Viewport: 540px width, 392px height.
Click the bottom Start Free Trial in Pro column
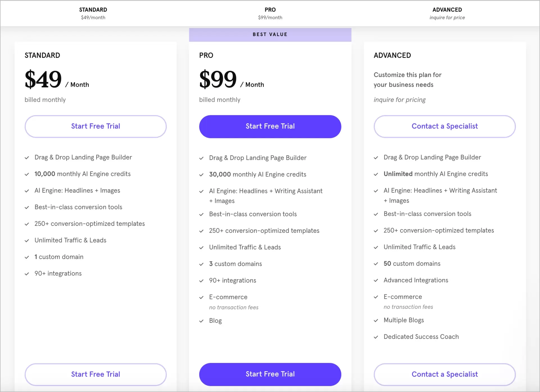[270, 374]
